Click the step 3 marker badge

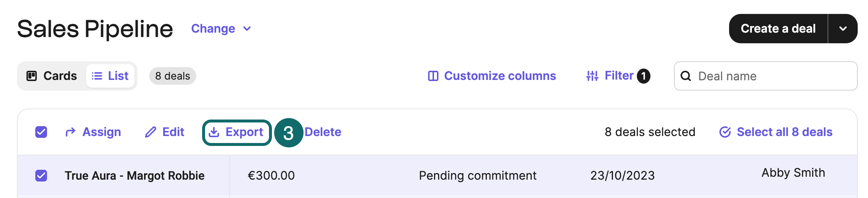(288, 133)
